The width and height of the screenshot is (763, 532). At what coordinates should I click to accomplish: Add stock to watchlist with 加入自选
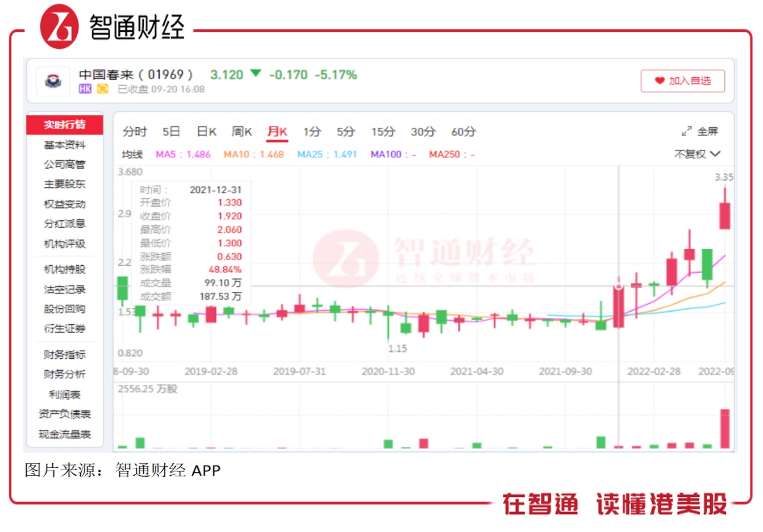click(683, 81)
